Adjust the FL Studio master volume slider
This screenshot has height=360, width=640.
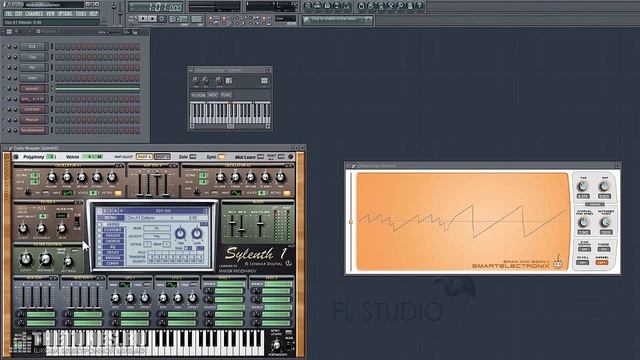[114, 8]
